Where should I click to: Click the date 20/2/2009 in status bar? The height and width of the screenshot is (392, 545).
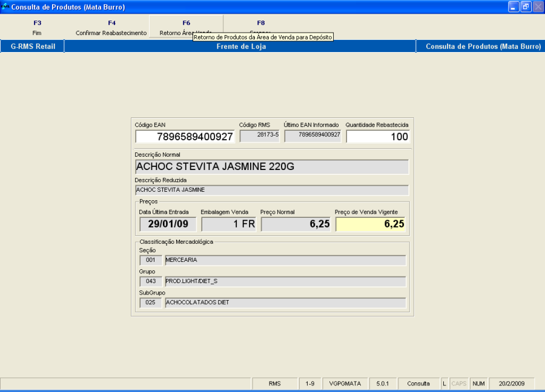point(512,384)
